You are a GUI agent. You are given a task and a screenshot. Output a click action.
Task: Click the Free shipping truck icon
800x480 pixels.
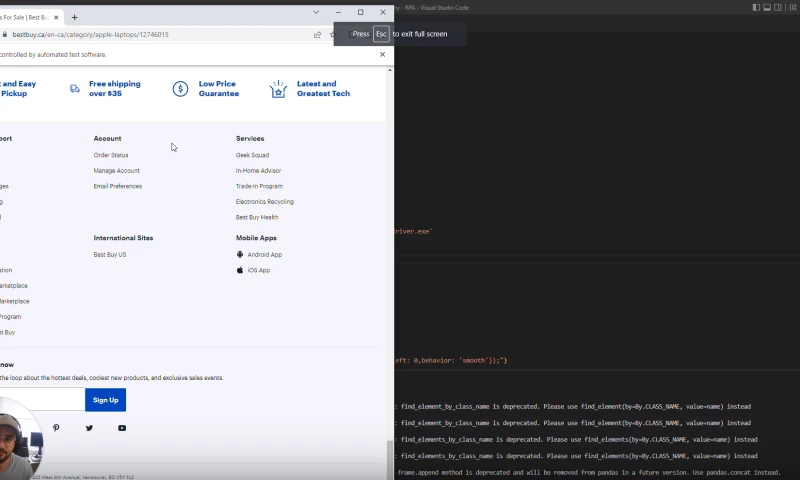75,89
